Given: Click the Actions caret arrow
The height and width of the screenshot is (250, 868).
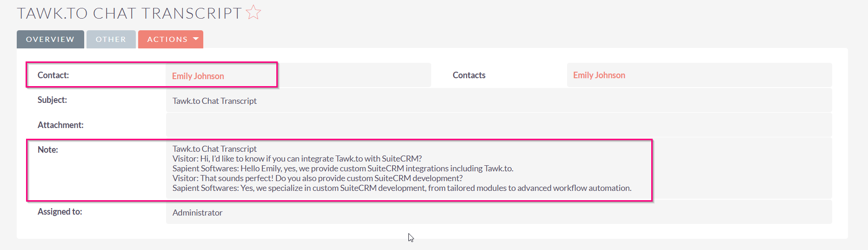Looking at the screenshot, I should [196, 39].
